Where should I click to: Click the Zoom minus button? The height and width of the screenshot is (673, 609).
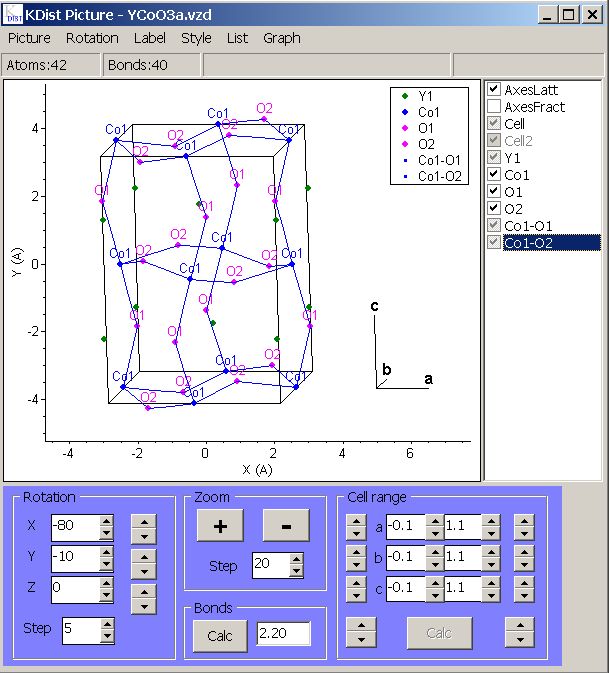click(286, 525)
